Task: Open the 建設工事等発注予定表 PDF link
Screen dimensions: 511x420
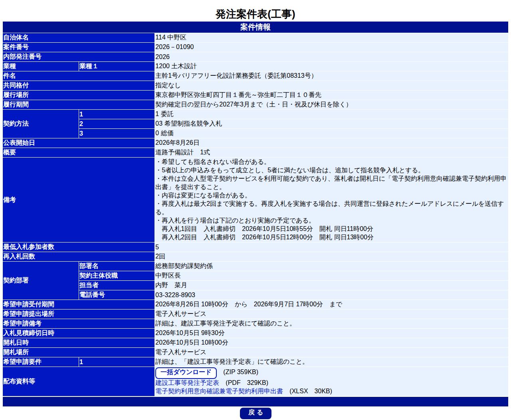Action: click(187, 383)
